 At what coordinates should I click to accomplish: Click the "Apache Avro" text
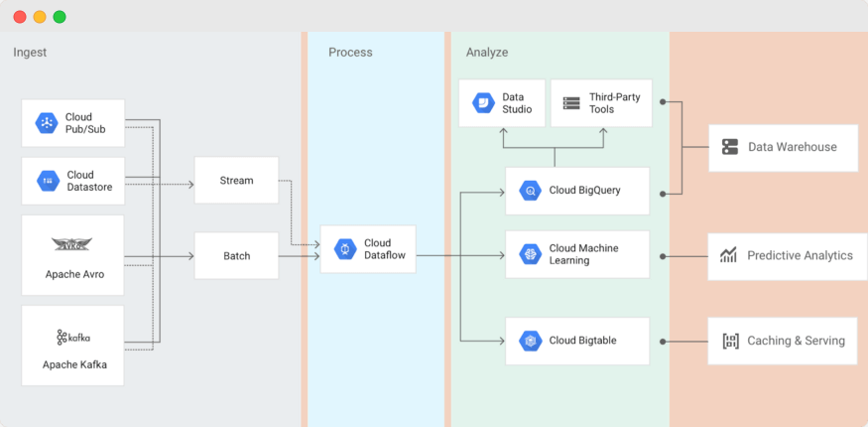74,274
